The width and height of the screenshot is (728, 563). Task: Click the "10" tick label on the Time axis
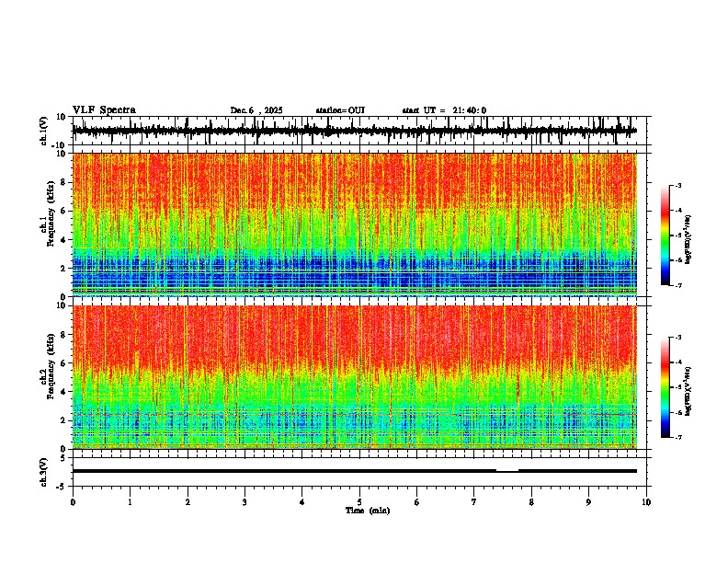tap(646, 502)
